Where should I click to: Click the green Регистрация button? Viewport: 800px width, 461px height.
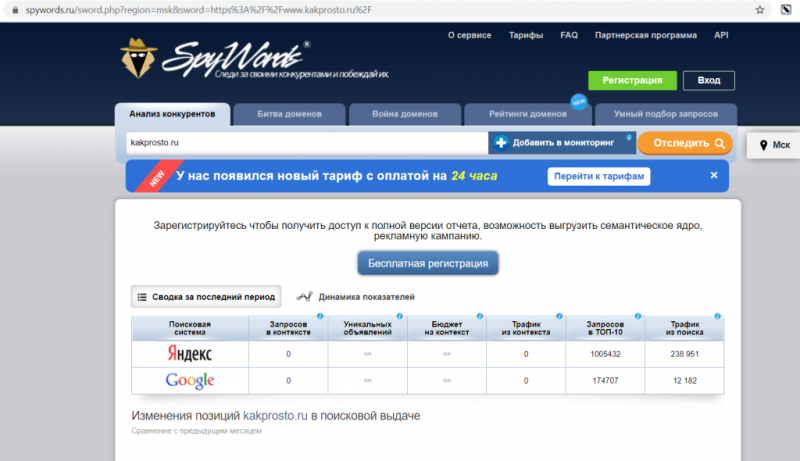pos(632,81)
